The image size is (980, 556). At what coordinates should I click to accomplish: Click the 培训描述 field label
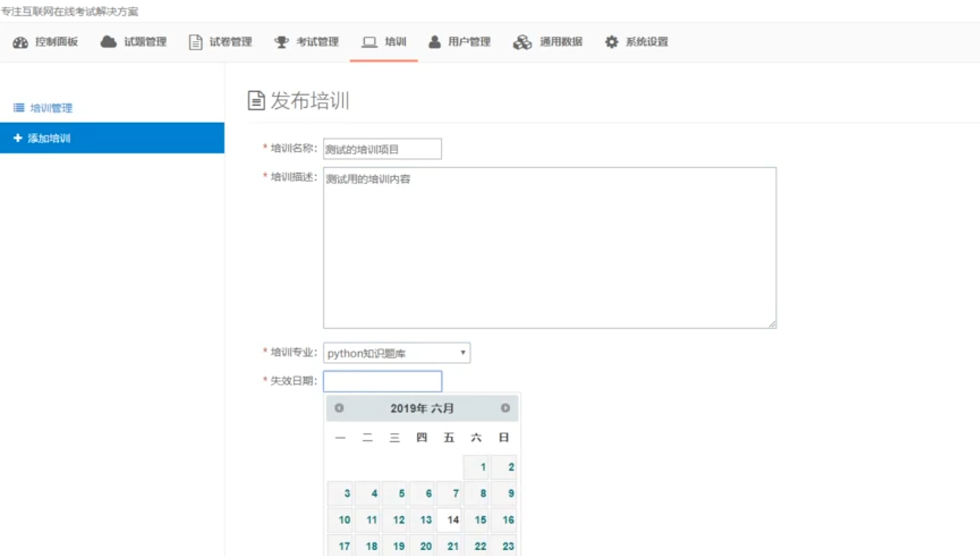[294, 177]
